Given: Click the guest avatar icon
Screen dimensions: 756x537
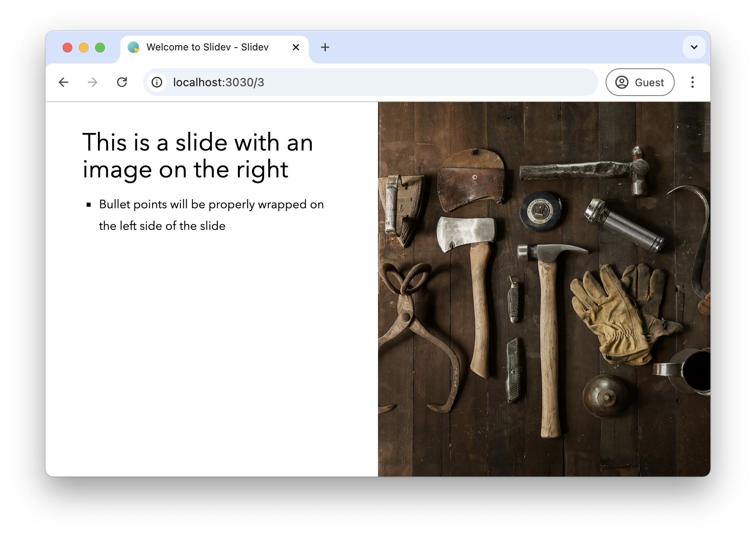Looking at the screenshot, I should pos(622,82).
